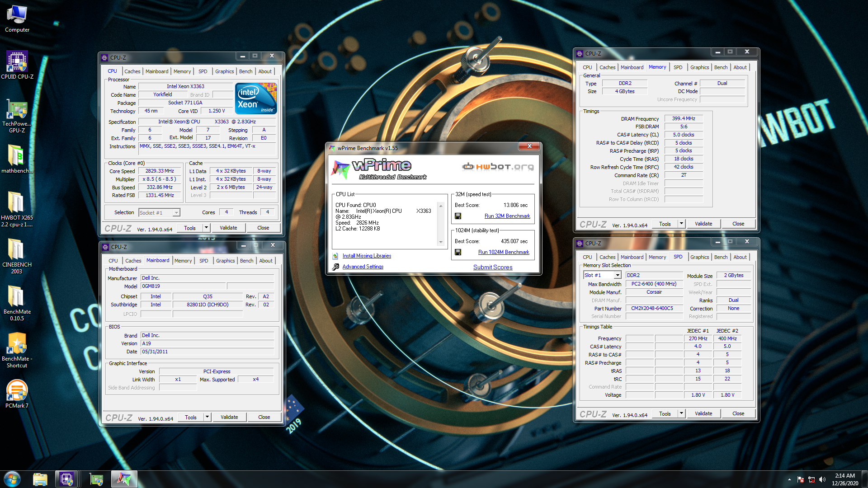
Task: Select the GPU-Z taskbar button
Action: point(96,479)
